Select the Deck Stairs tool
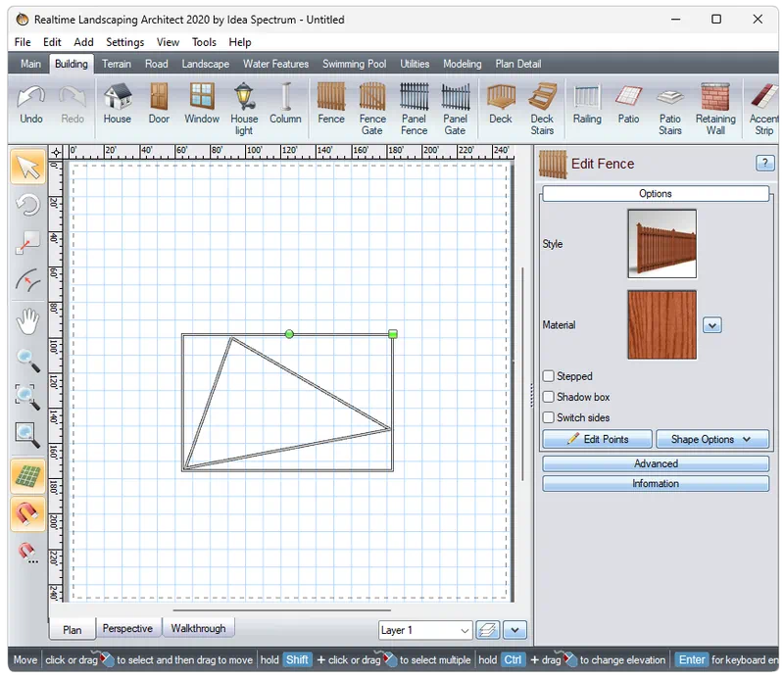The image size is (784, 678). click(542, 109)
